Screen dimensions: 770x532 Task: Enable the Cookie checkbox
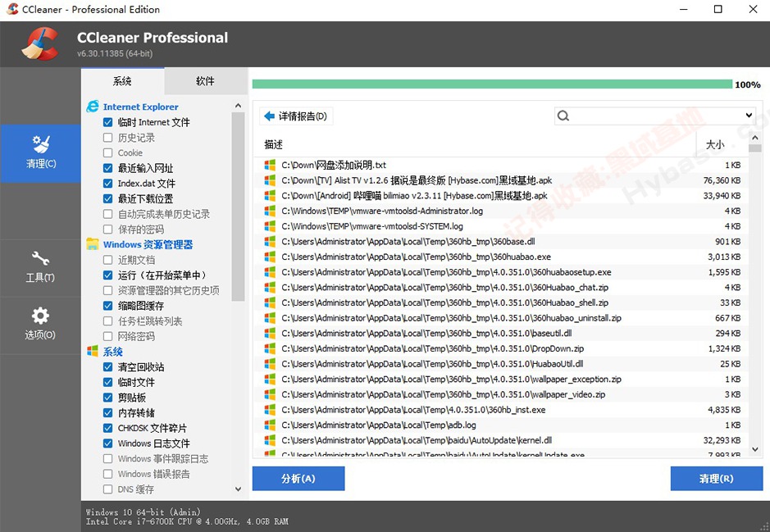click(x=108, y=152)
